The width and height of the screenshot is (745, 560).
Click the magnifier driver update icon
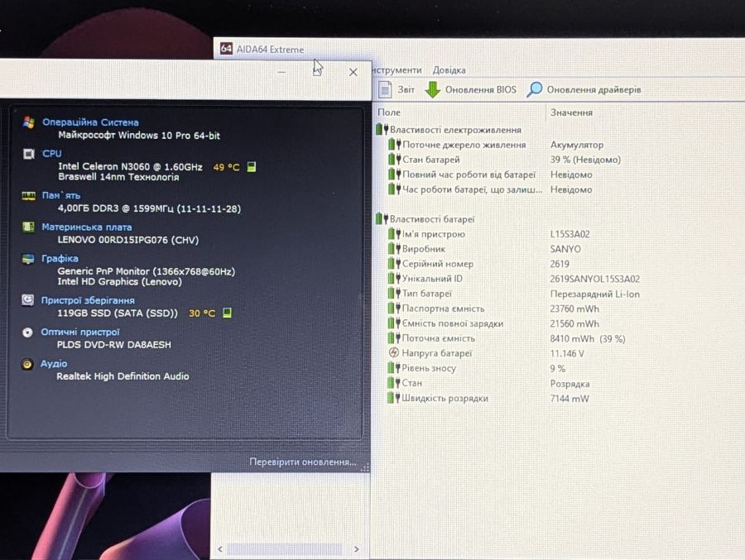coord(535,89)
